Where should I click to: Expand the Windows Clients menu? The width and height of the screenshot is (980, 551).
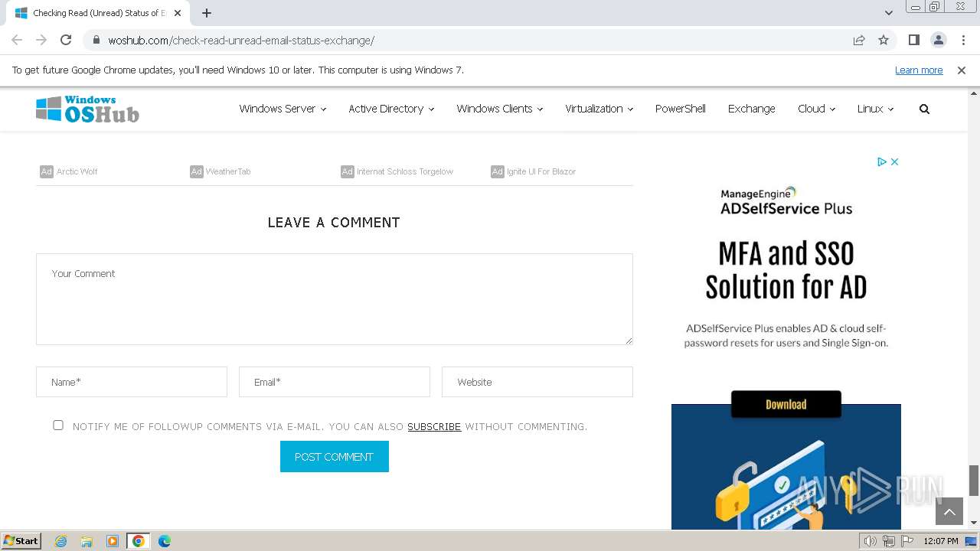(x=499, y=109)
